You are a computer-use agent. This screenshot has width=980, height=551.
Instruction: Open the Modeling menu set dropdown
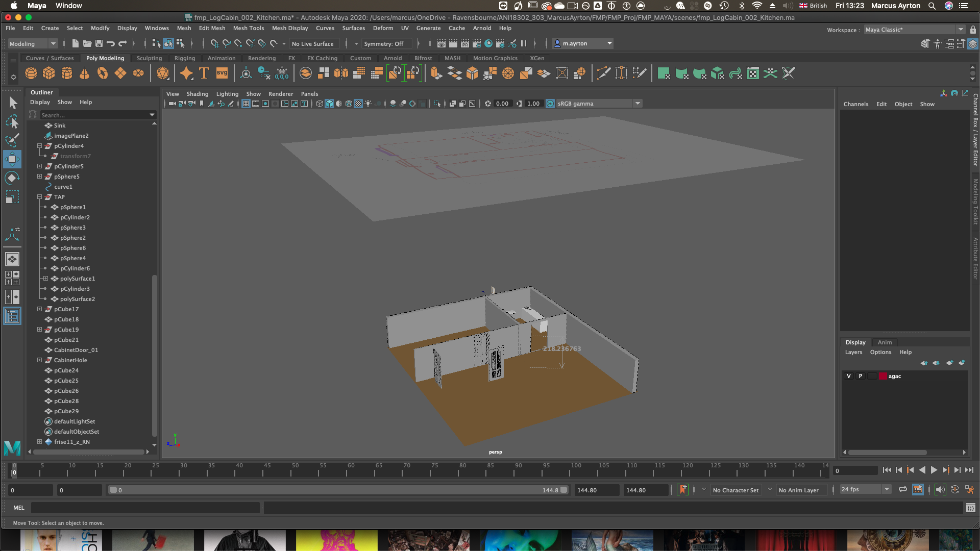point(33,44)
